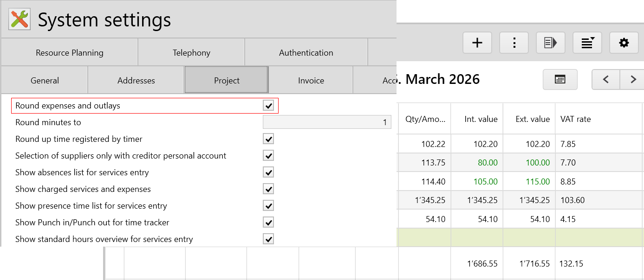Go to previous day with left arrow
The height and width of the screenshot is (280, 644).
point(605,79)
